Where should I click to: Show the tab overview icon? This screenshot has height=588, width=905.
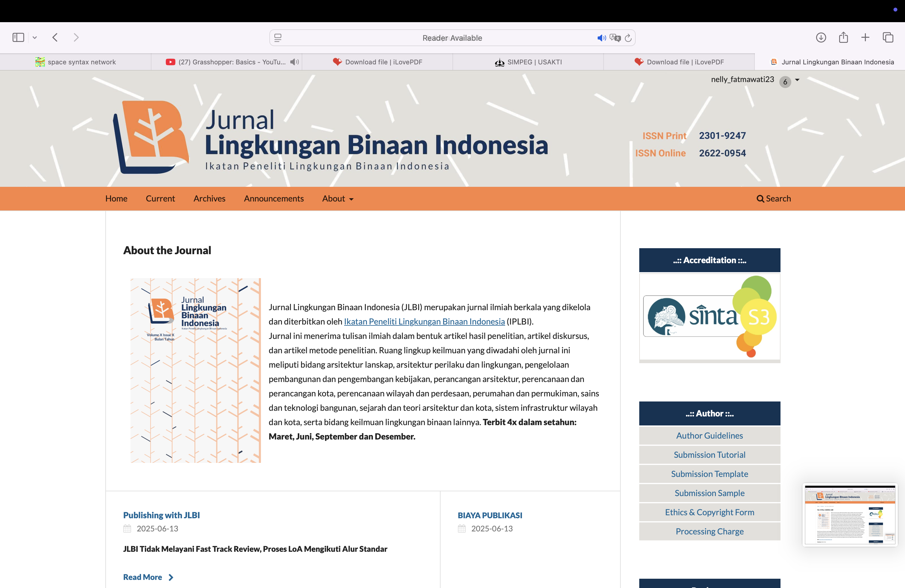888,37
